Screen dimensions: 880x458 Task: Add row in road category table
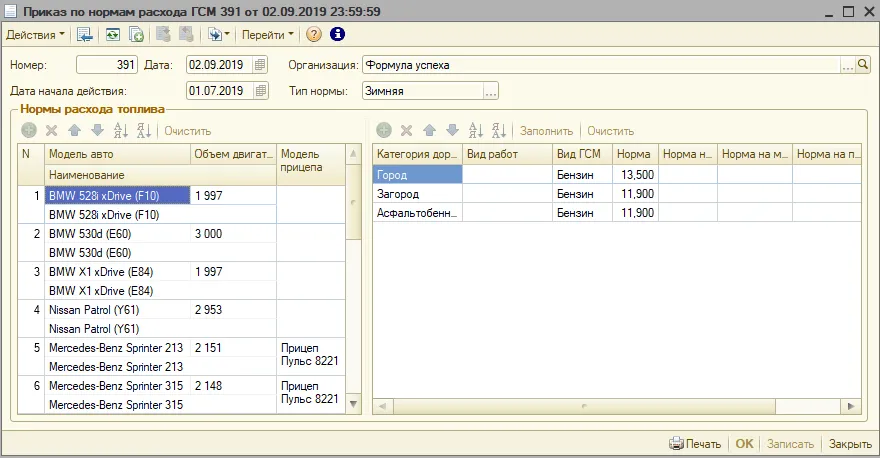(384, 131)
